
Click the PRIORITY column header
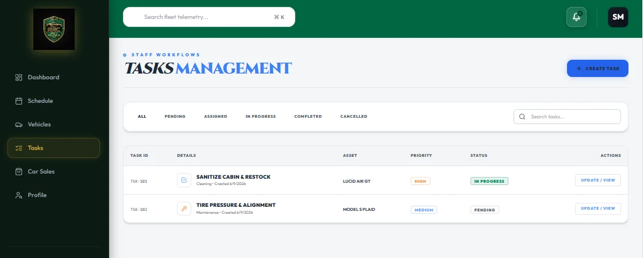pyautogui.click(x=422, y=156)
